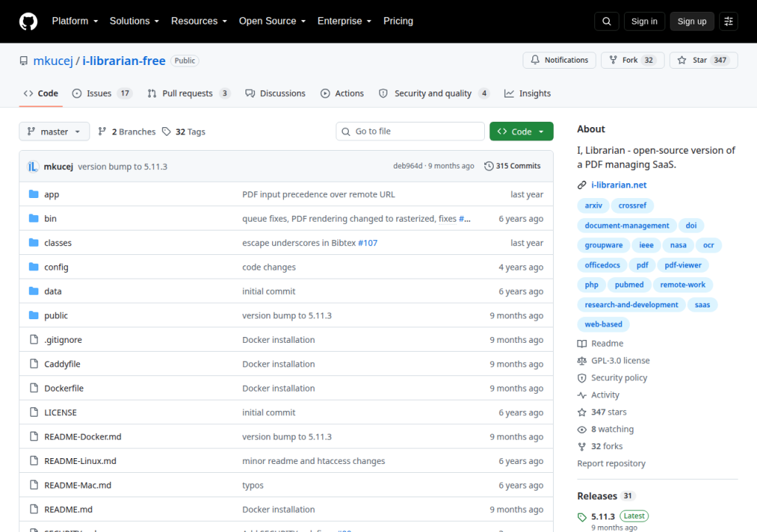Click the Sign in button
Screen dimensions: 757x532
(644, 21)
